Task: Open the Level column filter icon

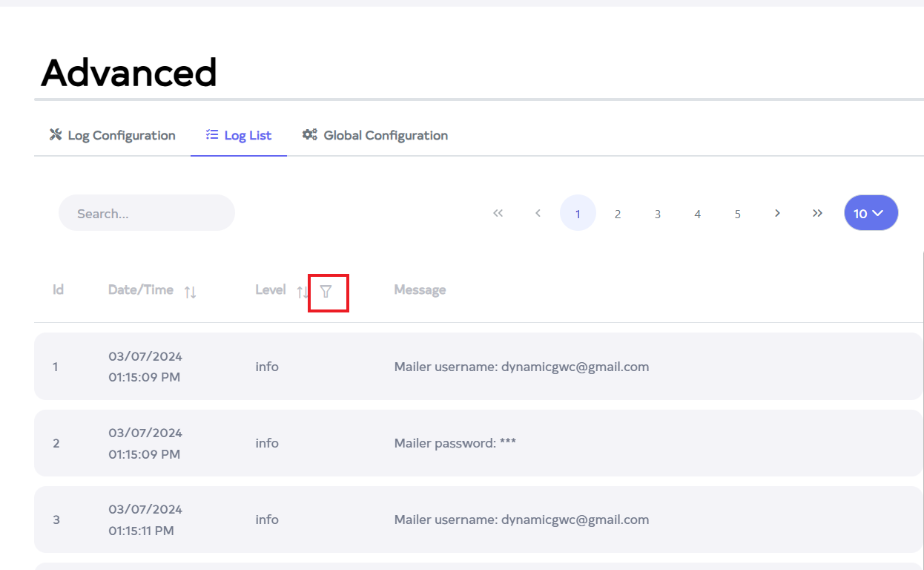Action: (326, 292)
